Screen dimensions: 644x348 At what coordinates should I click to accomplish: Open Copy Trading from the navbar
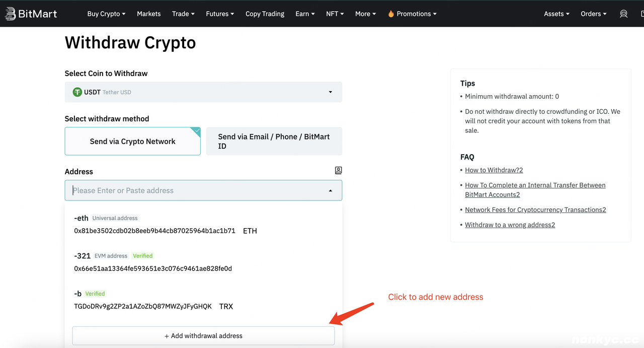265,14
